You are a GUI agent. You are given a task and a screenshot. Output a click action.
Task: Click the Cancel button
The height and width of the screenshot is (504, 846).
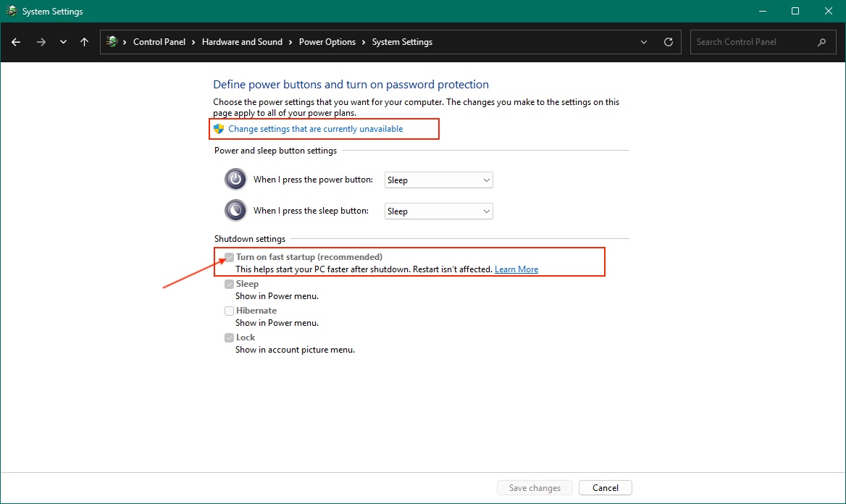click(606, 488)
